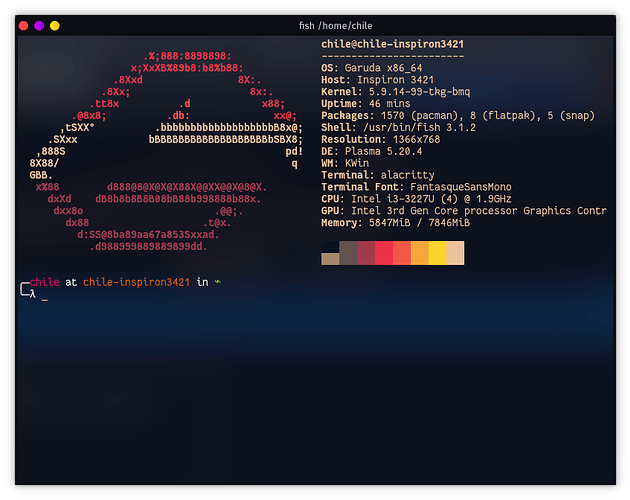Click the ASCII logo line '.d988999889889899dd.'
The height and width of the screenshot is (500, 630).
coord(148,246)
